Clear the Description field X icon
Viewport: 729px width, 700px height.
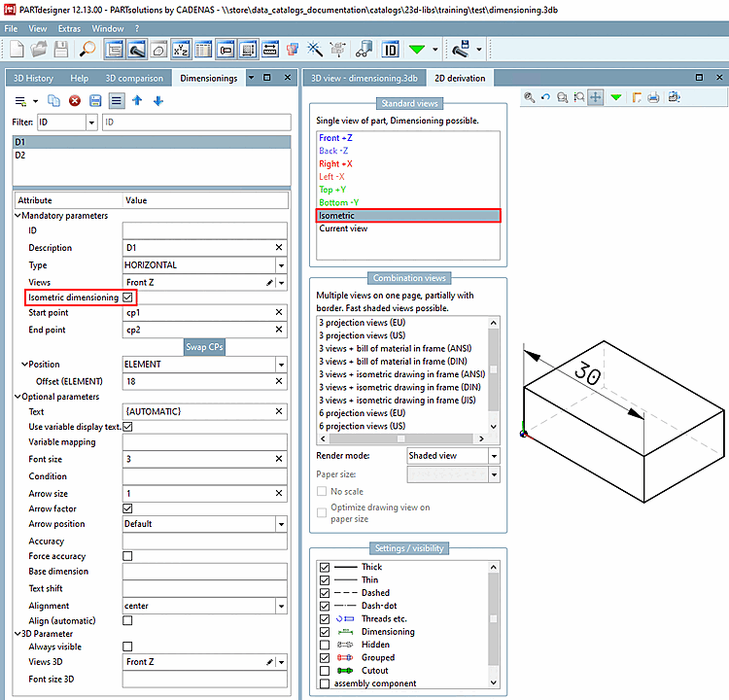pyautogui.click(x=279, y=248)
